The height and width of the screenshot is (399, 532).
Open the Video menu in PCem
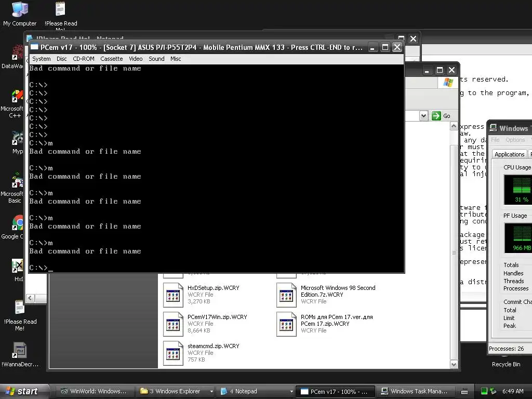tap(136, 59)
